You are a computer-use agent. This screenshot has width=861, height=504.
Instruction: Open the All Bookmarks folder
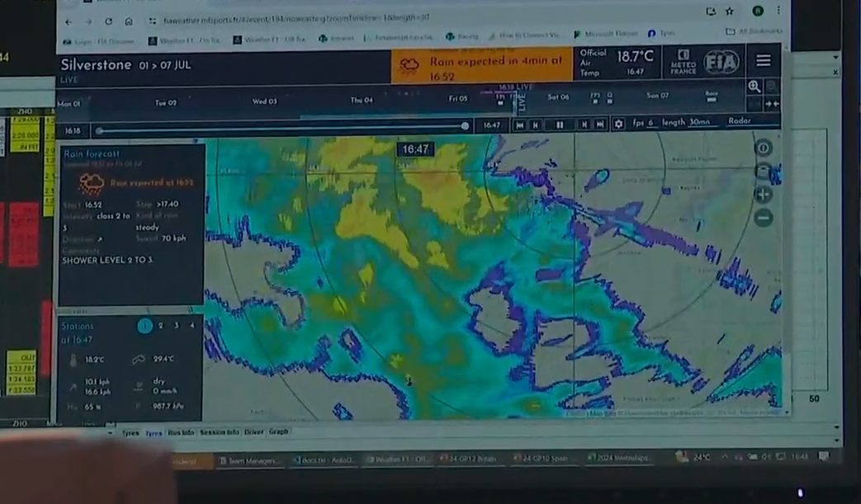coord(754,31)
